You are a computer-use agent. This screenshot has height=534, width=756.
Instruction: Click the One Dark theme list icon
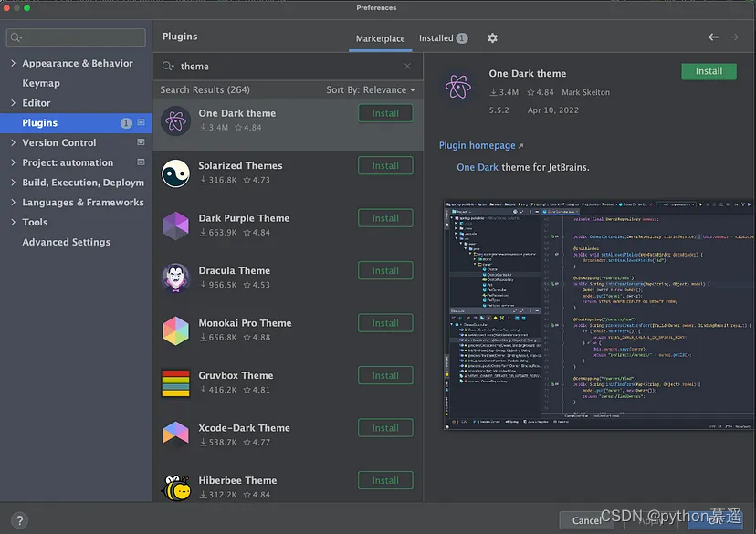175,121
